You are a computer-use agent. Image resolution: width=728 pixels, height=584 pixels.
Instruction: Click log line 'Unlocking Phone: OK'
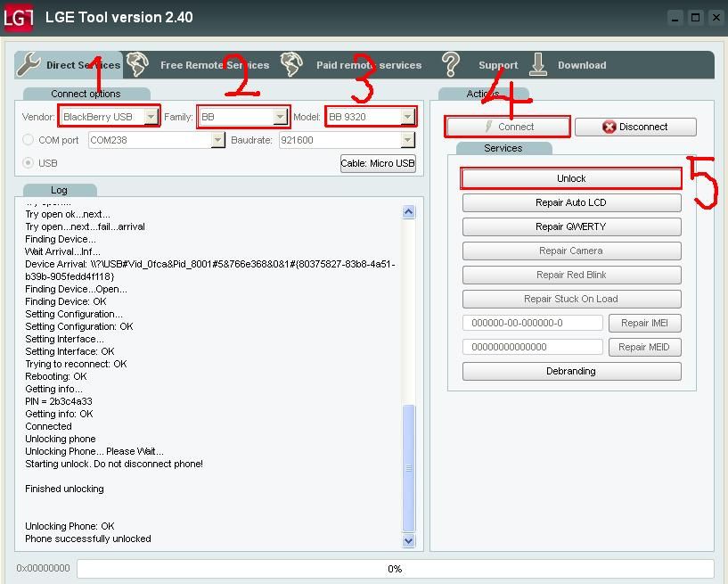pyautogui.click(x=70, y=526)
